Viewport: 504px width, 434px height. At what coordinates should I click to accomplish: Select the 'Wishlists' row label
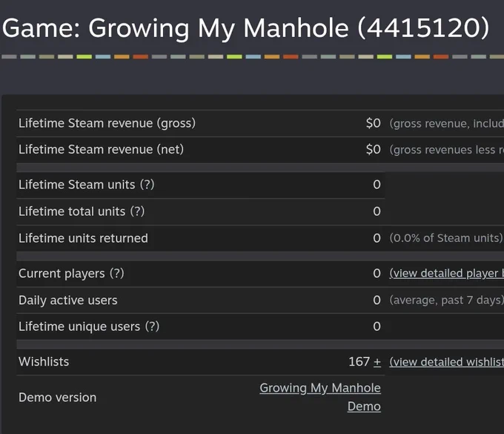(x=44, y=361)
